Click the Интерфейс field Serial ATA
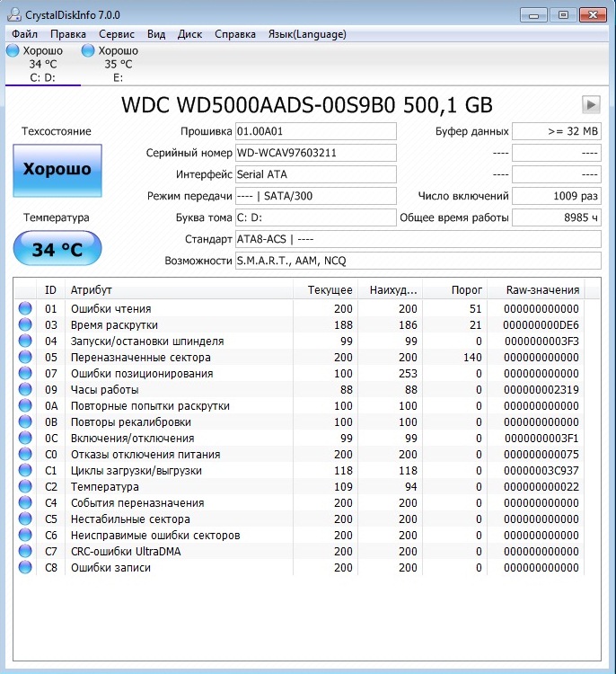This screenshot has height=674, width=616. coord(316,174)
